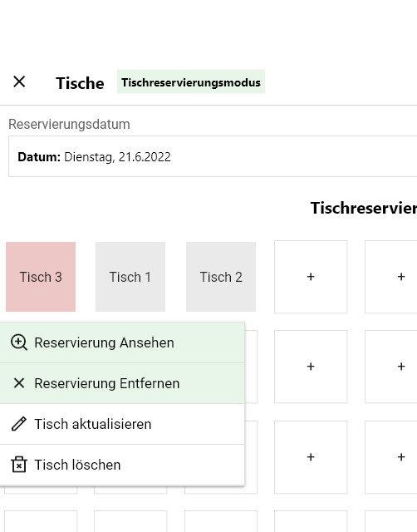Click third-row plus tile right of the menu
This screenshot has height=532, width=417.
click(311, 457)
